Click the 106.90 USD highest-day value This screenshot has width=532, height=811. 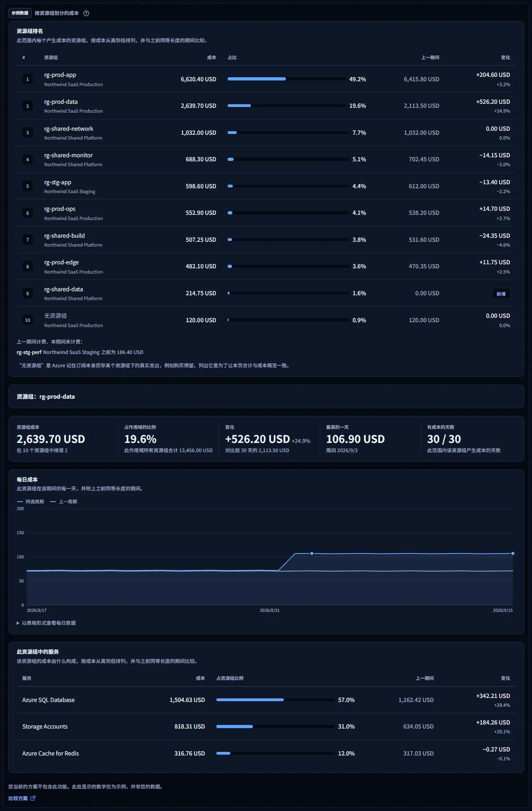point(355,439)
